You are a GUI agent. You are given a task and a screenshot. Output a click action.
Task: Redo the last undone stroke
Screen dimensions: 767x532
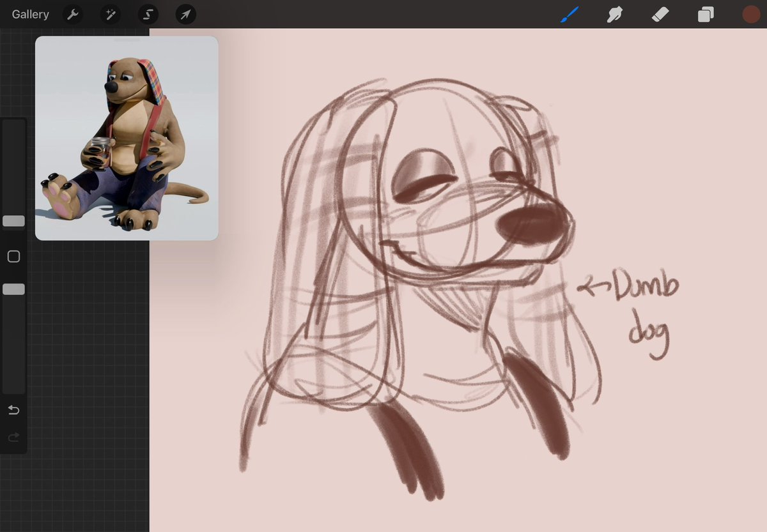(13, 437)
